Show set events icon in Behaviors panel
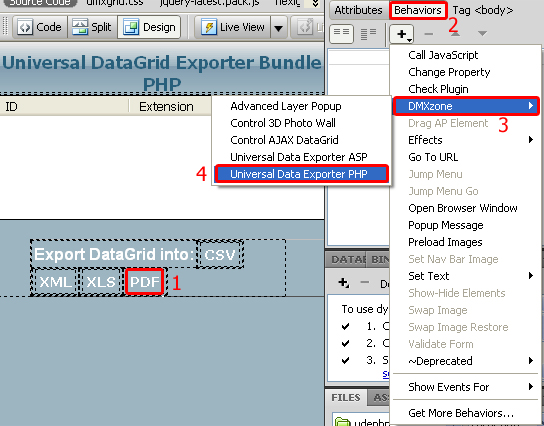Image resolution: width=544 pixels, height=426 pixels. click(341, 34)
